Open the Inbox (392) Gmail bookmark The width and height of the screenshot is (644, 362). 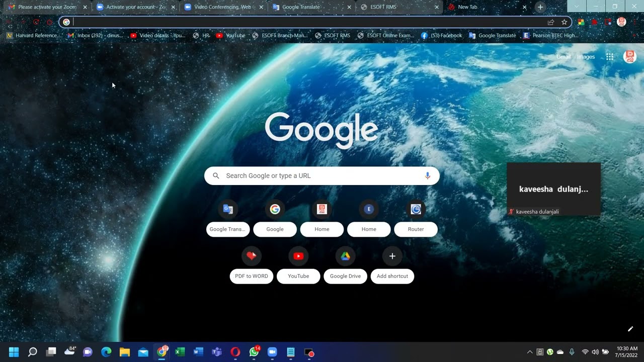96,36
